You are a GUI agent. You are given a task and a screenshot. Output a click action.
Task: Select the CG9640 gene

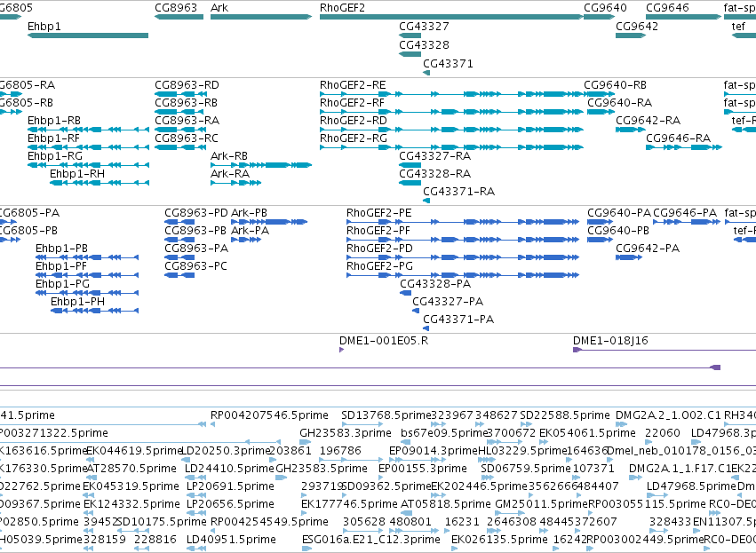click(x=600, y=17)
